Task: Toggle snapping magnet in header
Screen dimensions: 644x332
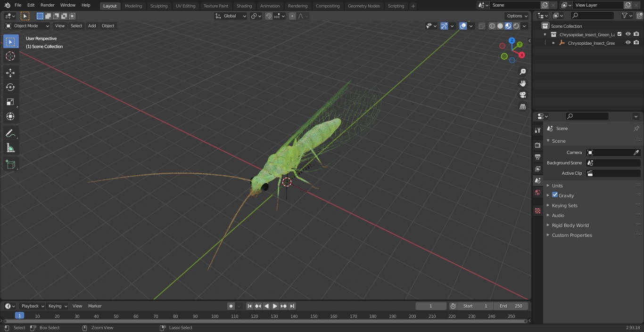Action: 268,16
